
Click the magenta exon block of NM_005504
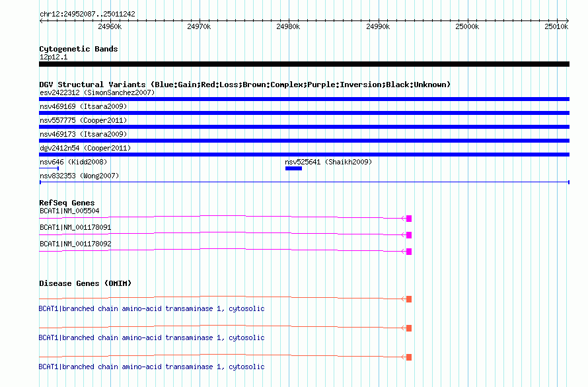tap(409, 219)
